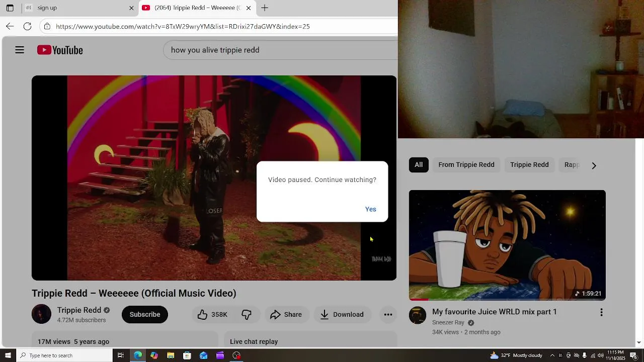Screen dimensions: 644x362
Task: Click the browser address bar URL
Action: (183, 26)
